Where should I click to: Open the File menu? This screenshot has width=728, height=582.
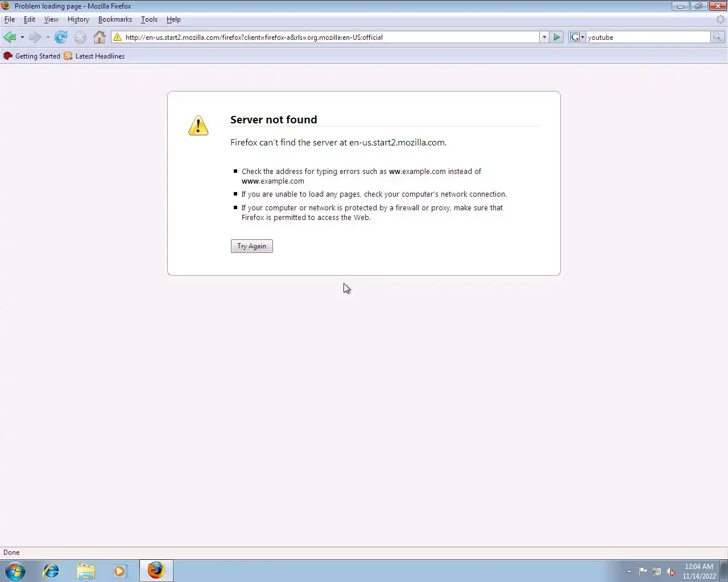[10, 19]
